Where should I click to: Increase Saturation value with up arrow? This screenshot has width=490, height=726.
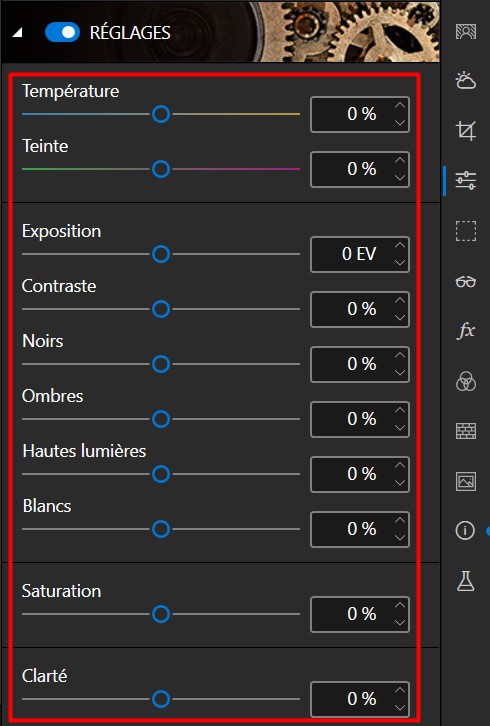coord(400,605)
